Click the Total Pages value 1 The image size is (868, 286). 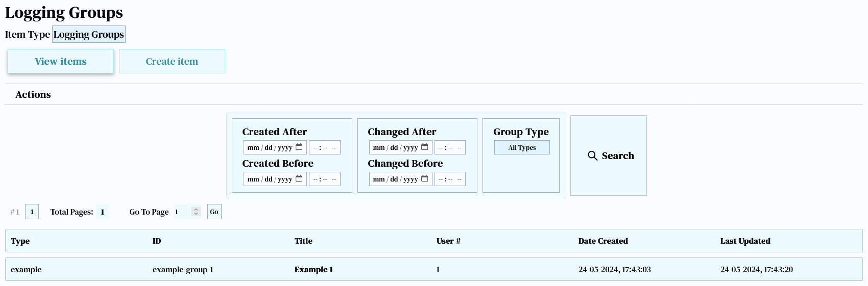click(102, 212)
